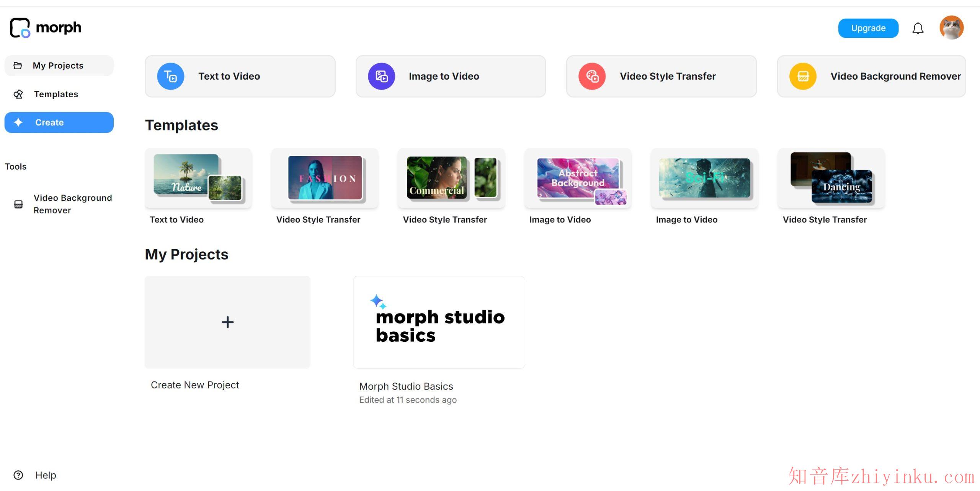The width and height of the screenshot is (980, 491).
Task: Click the Morph logo
Action: 45,27
